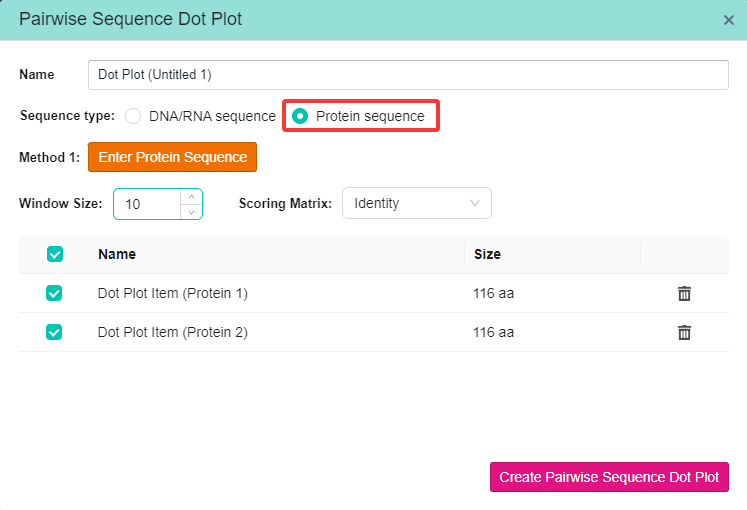Uncheck Dot Plot Item (Protein 1) checkbox

pyautogui.click(x=54, y=293)
